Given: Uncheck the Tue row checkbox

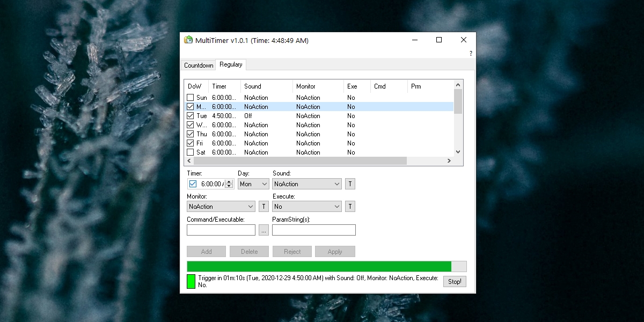Looking at the screenshot, I should (191, 116).
